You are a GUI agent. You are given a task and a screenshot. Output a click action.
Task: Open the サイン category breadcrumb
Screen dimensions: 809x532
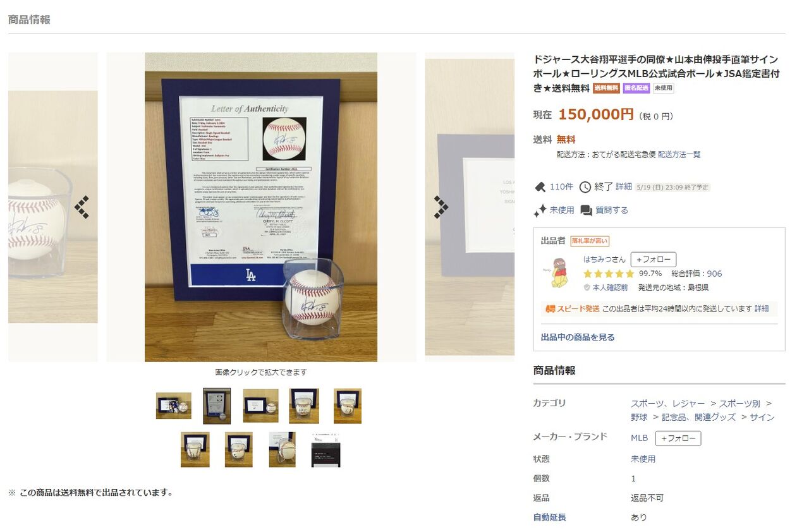pyautogui.click(x=762, y=417)
